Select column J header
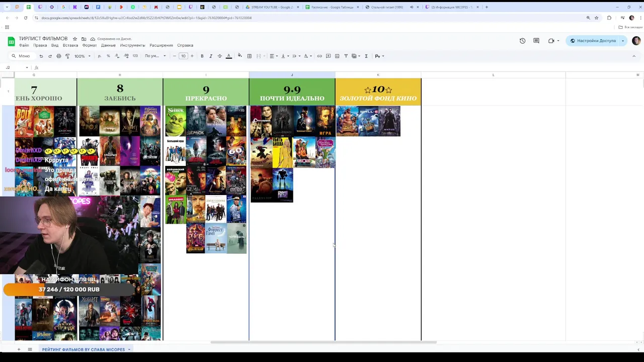644x362 pixels. (292, 75)
